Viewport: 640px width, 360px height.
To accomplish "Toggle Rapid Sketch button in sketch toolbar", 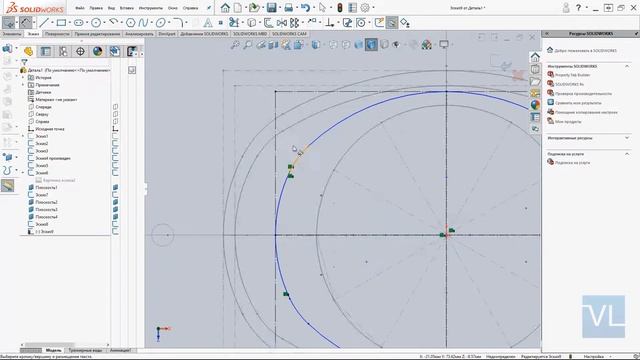I will 379,23.
